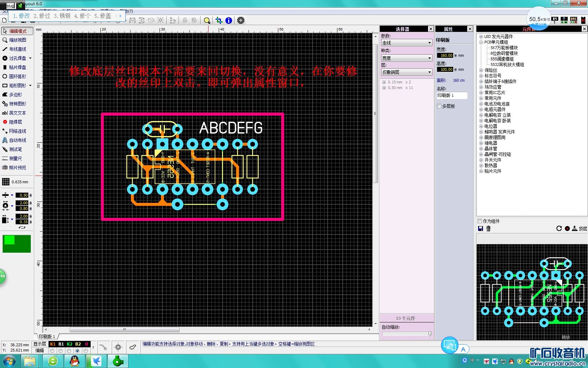Choose the 测量尺 measure tool
Image resolution: width=588 pixels, height=368 pixels.
pos(15,158)
